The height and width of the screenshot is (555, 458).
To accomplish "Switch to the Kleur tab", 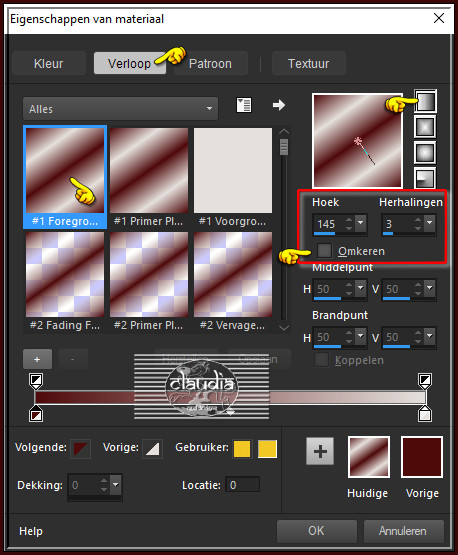I will coord(48,63).
